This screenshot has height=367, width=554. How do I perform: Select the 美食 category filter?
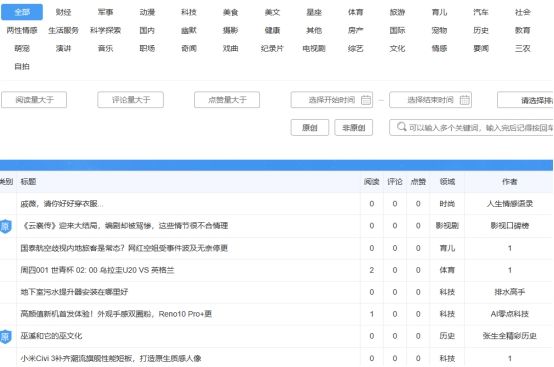230,12
